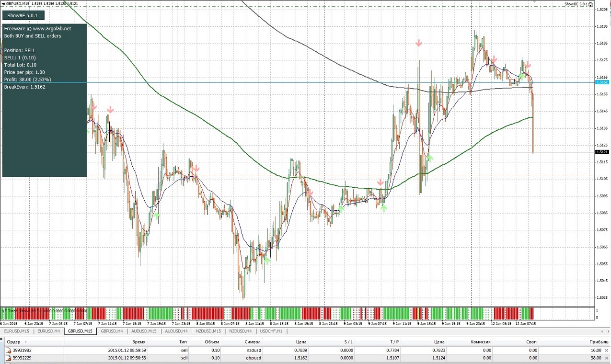This screenshot has height=364, width=611.
Task: Open the NZDUSD,M15 chart tab
Action: (x=208, y=331)
